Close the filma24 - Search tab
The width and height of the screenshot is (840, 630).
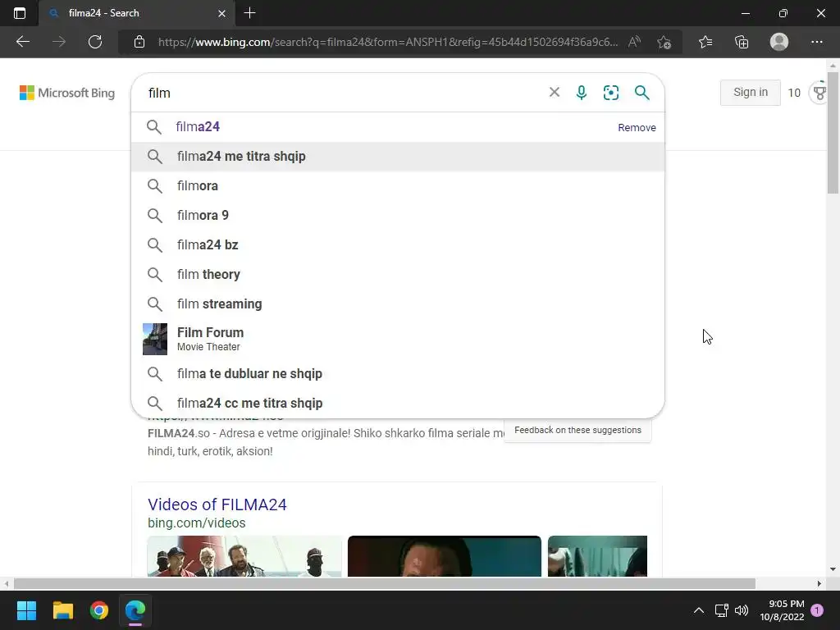pyautogui.click(x=221, y=13)
